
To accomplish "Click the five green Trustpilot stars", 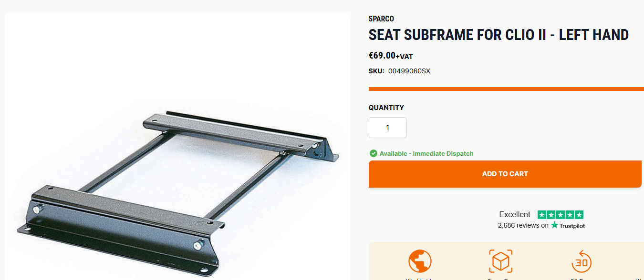I will (x=561, y=215).
